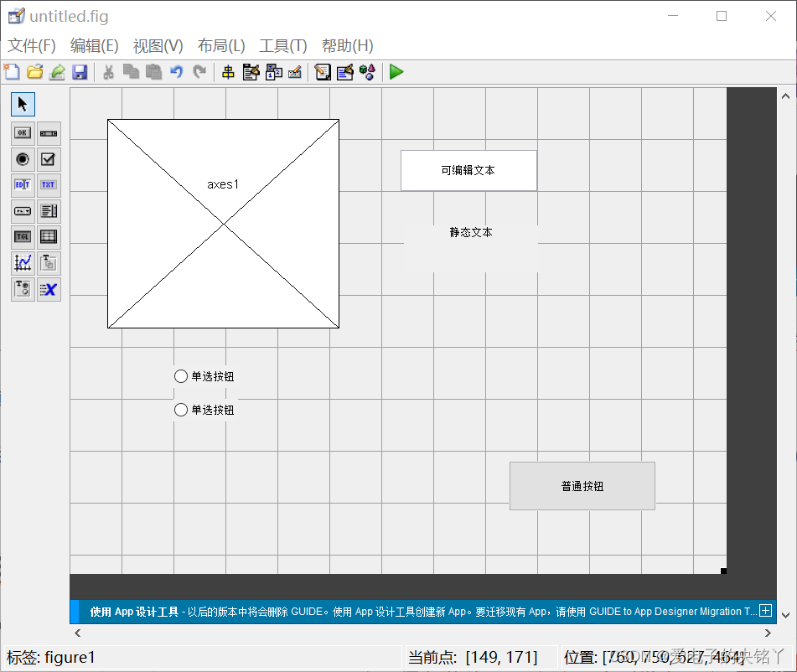Redo the last undone action

click(199, 72)
